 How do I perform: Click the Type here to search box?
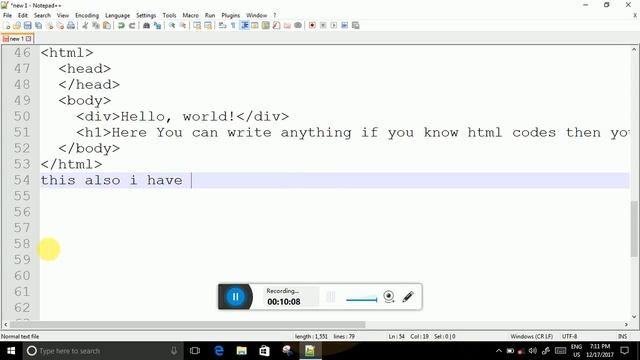coord(102,351)
